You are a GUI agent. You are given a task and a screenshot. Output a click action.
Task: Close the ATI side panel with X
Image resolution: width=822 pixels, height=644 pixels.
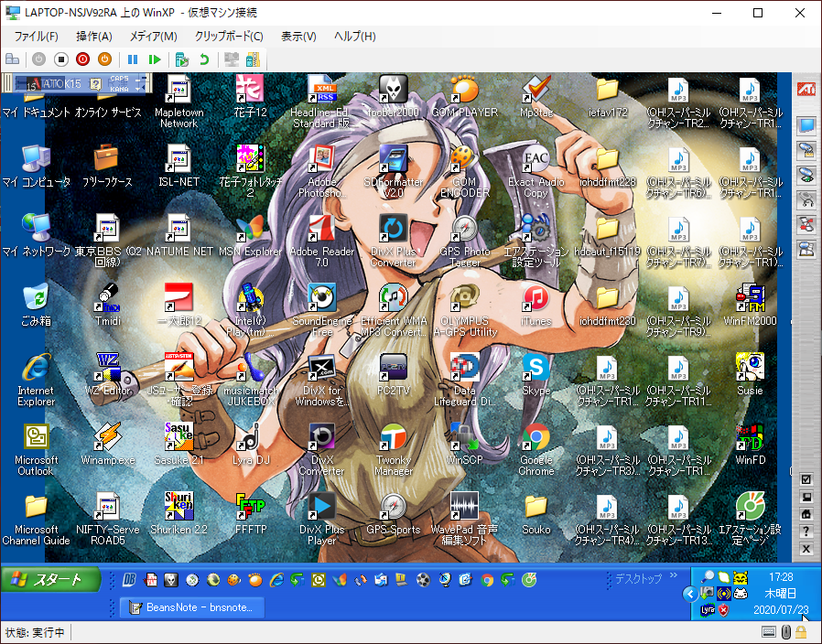pyautogui.click(x=806, y=549)
